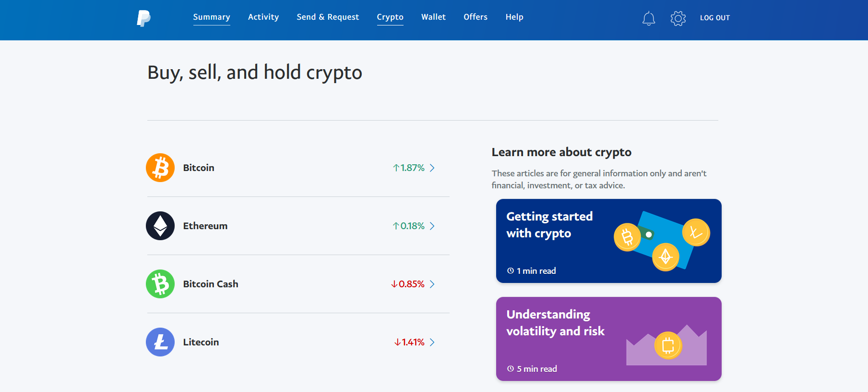Click the LOG OUT link
Viewport: 868px width, 392px height.
[x=715, y=18]
